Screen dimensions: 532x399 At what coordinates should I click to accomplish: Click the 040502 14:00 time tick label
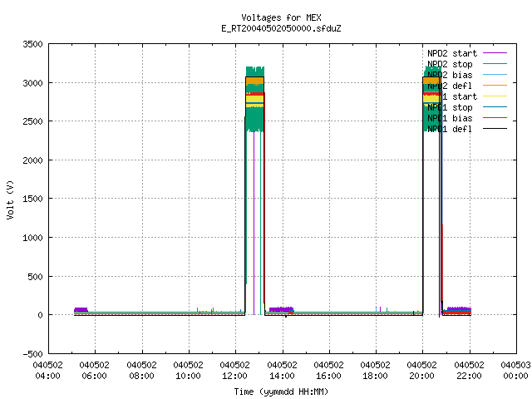tap(282, 371)
